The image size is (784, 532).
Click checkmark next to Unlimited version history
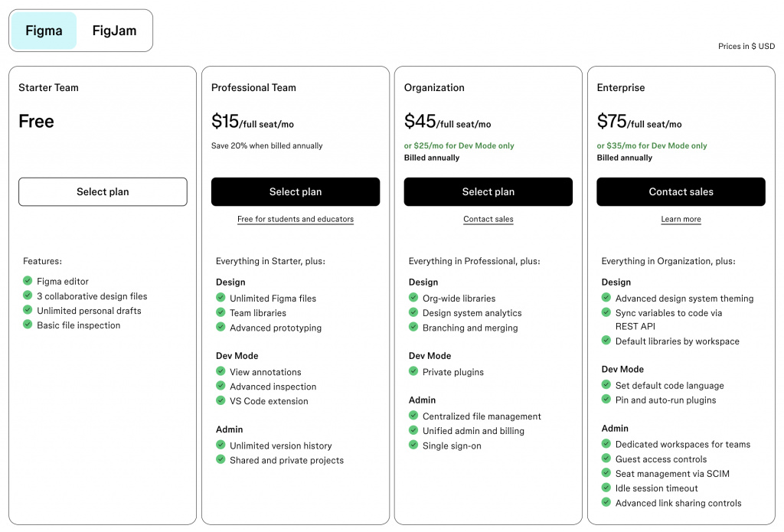pyautogui.click(x=220, y=445)
